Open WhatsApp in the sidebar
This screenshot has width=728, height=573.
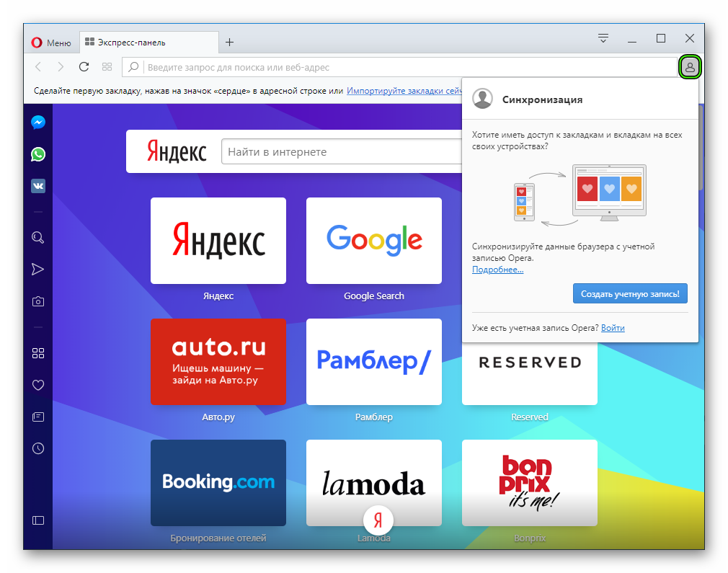click(x=38, y=154)
